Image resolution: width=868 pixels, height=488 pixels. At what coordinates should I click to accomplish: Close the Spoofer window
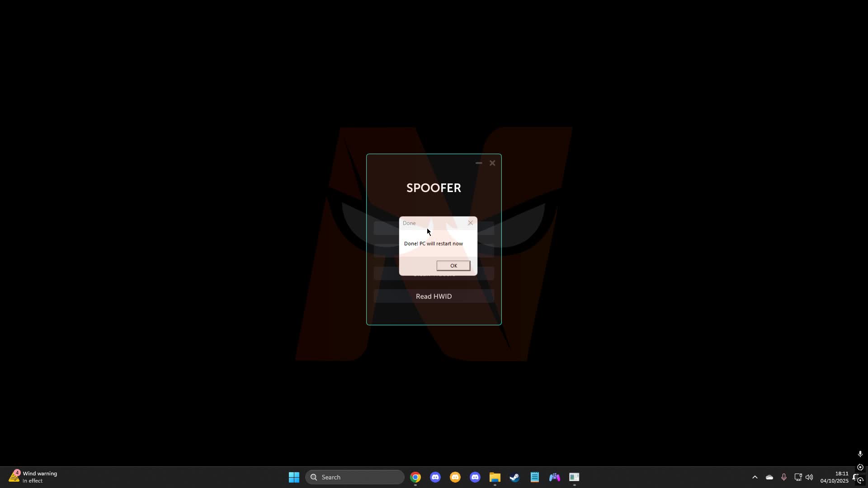click(x=492, y=163)
